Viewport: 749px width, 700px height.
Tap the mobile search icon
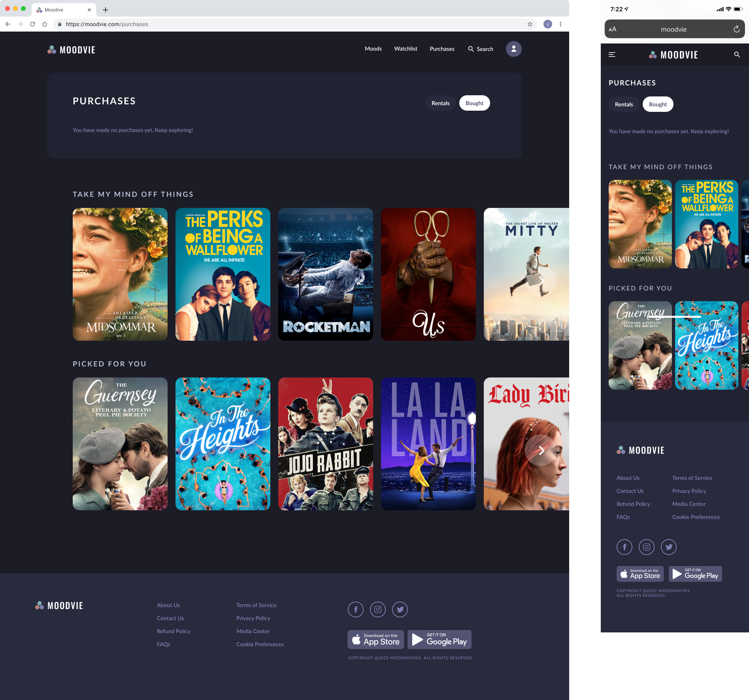click(737, 55)
